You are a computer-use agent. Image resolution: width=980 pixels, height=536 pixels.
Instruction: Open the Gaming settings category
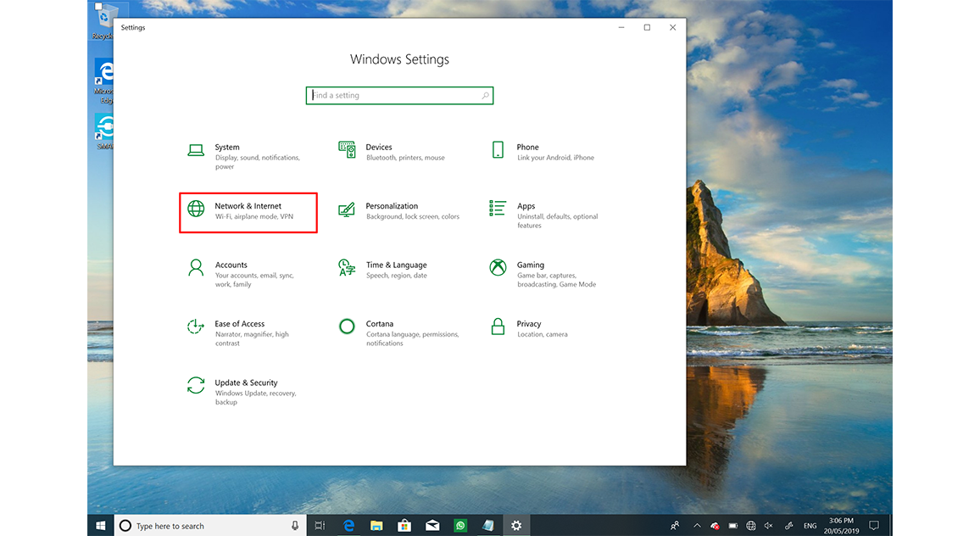(x=543, y=274)
